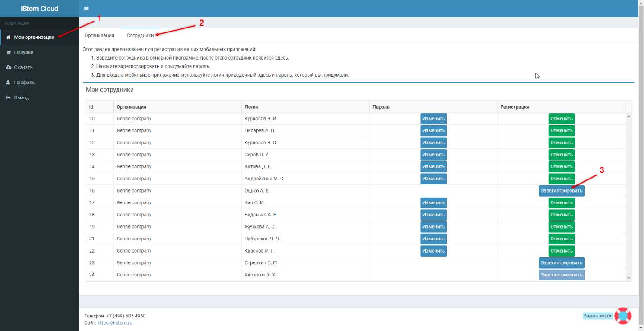Click the user icon beside Профиль
The height and width of the screenshot is (331, 644).
tap(8, 83)
